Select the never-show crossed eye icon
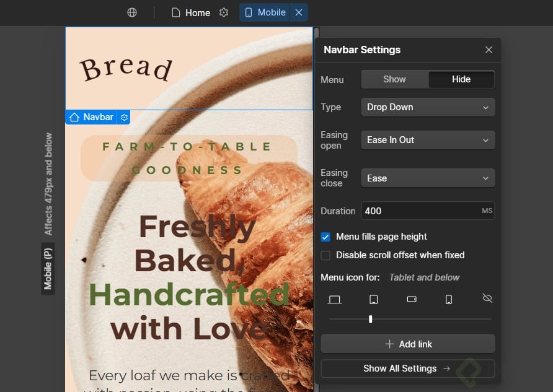Viewport: 553px width, 392px height. pyautogui.click(x=487, y=298)
